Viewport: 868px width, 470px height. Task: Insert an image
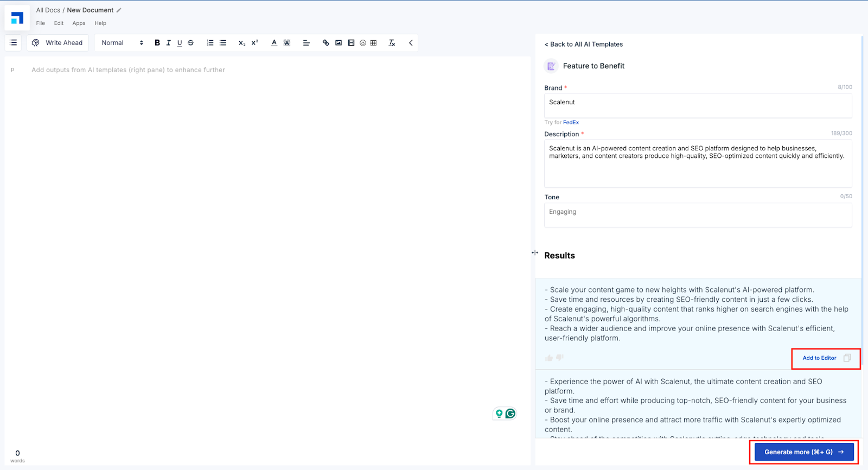click(339, 43)
